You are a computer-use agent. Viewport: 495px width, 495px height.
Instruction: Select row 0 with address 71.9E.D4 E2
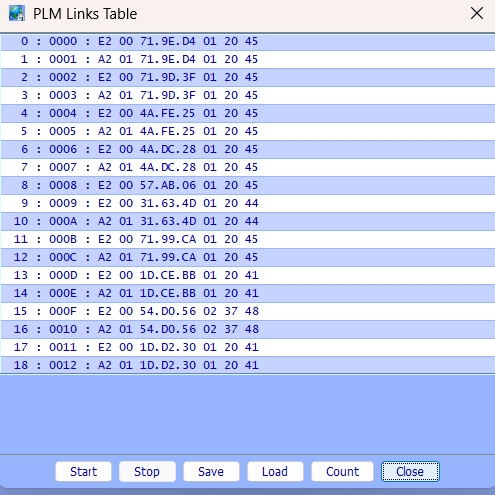(247, 41)
